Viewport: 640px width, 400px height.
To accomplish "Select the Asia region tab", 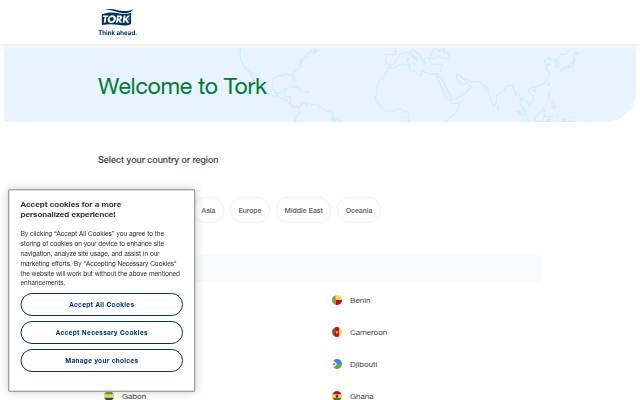I will (x=208, y=211).
